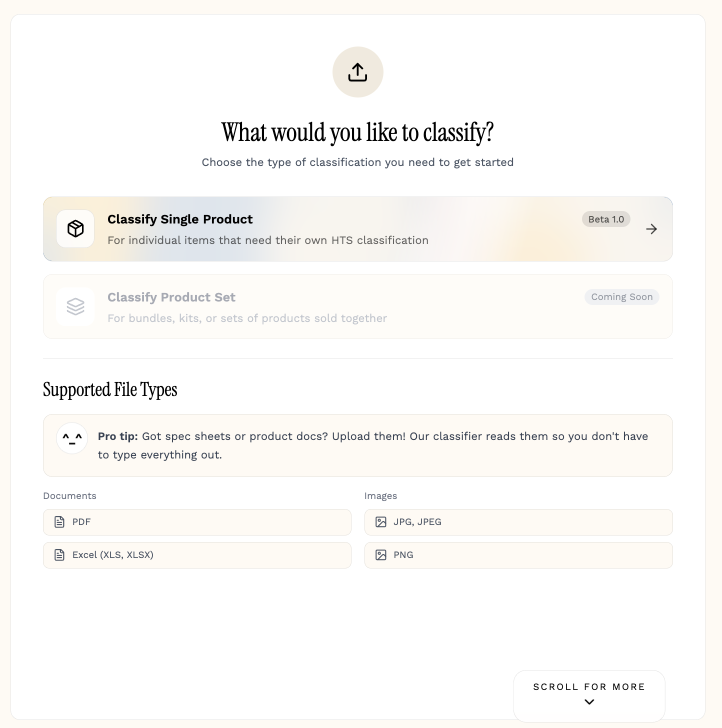Select the PDF file type row

(x=197, y=522)
